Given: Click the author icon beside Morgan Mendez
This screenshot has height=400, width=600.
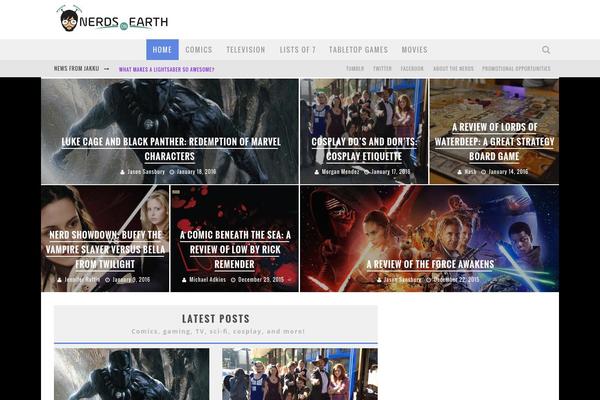Looking at the screenshot, I should point(317,172).
